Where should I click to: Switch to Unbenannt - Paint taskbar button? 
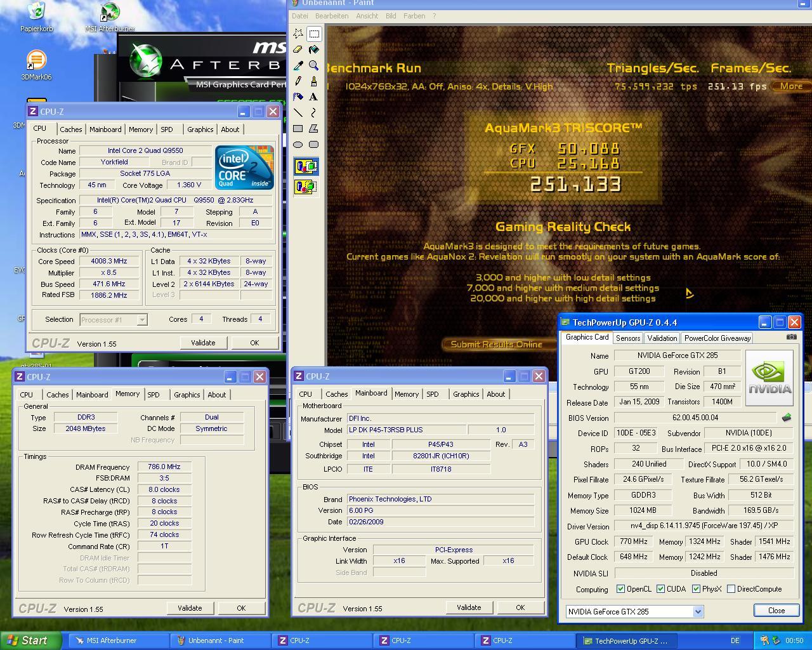[x=220, y=640]
